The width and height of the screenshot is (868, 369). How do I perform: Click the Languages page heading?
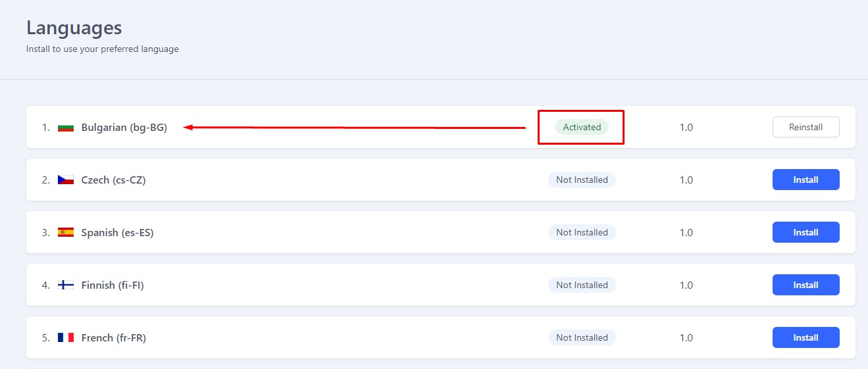click(74, 28)
